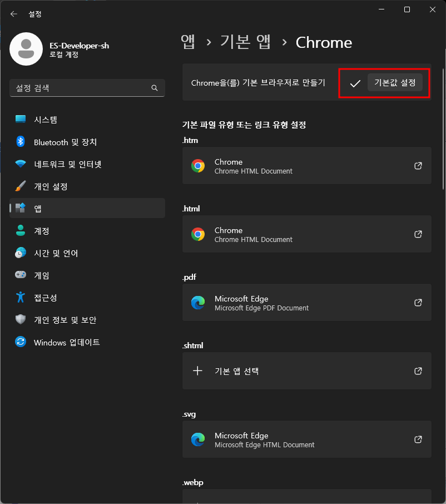The width and height of the screenshot is (446, 504).
Task: Click the paintbrush personalization icon
Action: 21,186
